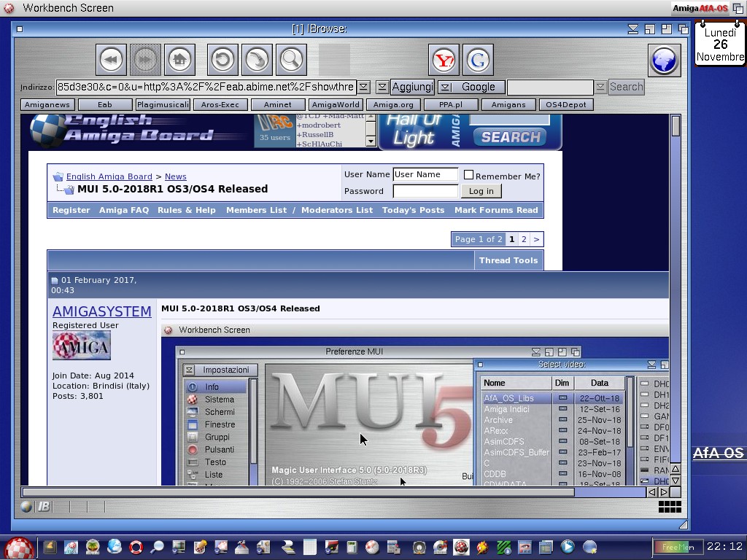
Task: Expand the address bar URL history dropdown
Action: (x=364, y=87)
